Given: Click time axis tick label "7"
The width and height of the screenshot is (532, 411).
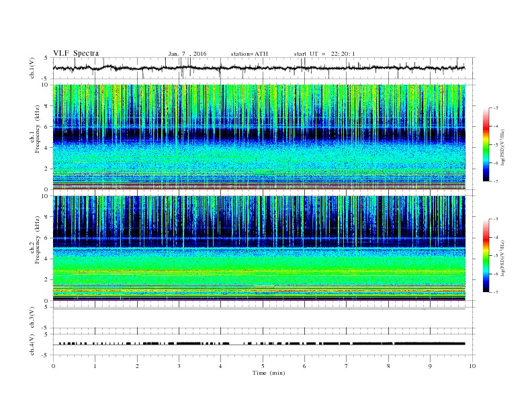Looking at the screenshot, I should click(347, 366).
